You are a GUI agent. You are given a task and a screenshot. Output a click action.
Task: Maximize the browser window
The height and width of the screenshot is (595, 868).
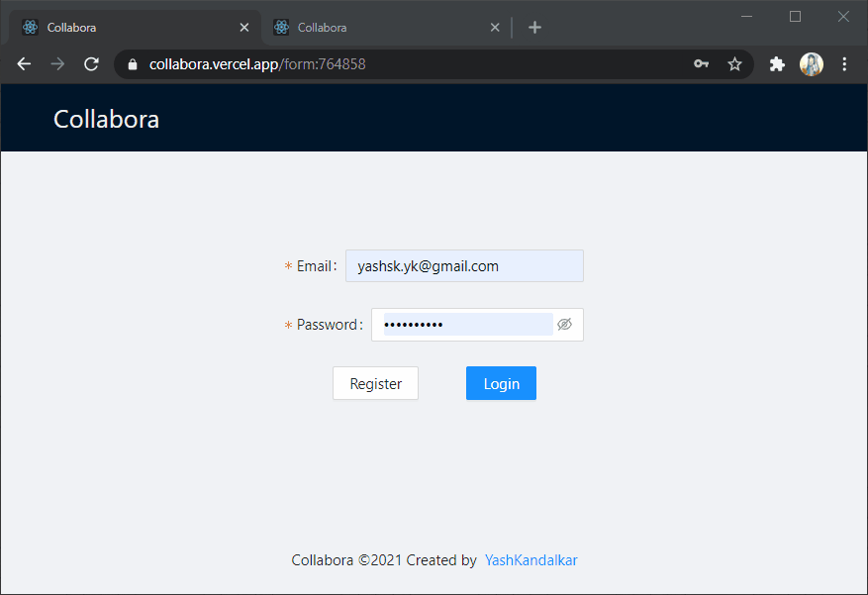795,17
